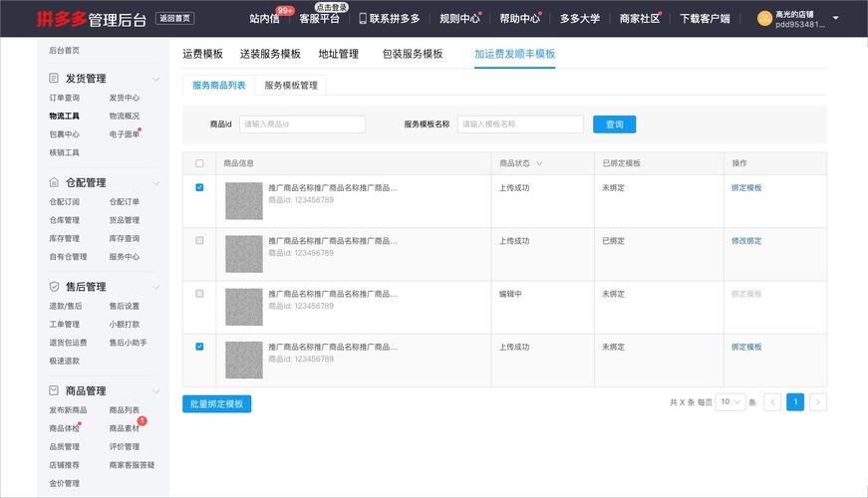This screenshot has width=868, height=498.
Task: Open 多多大学 in top navigation
Action: pos(580,19)
